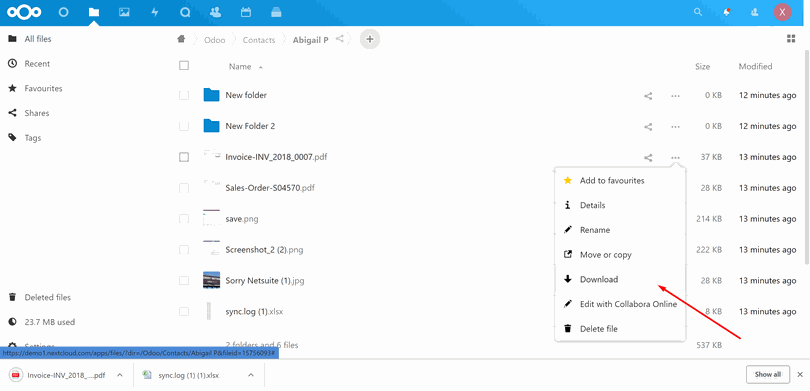The height and width of the screenshot is (391, 810).
Task: Open the Contacts app icon
Action: point(215,12)
